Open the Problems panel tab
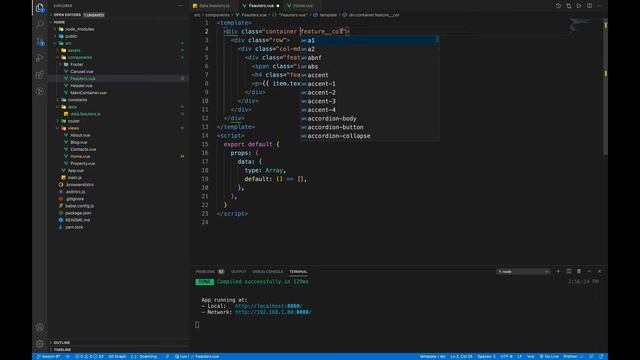Screen dimensions: 640x360 click(x=209, y=271)
